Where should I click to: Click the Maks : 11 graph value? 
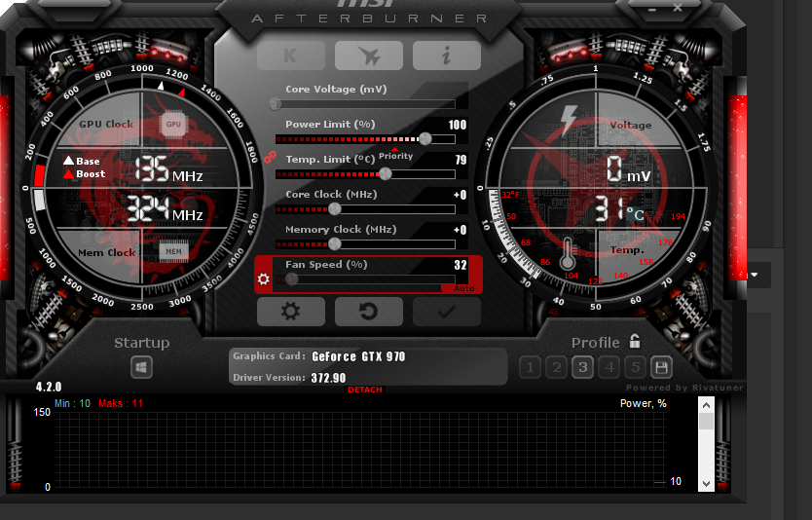click(121, 403)
